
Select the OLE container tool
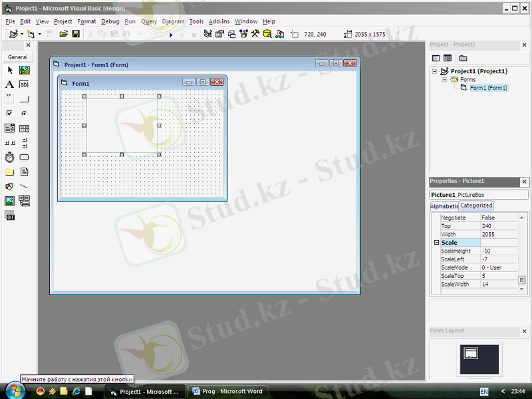click(x=10, y=215)
